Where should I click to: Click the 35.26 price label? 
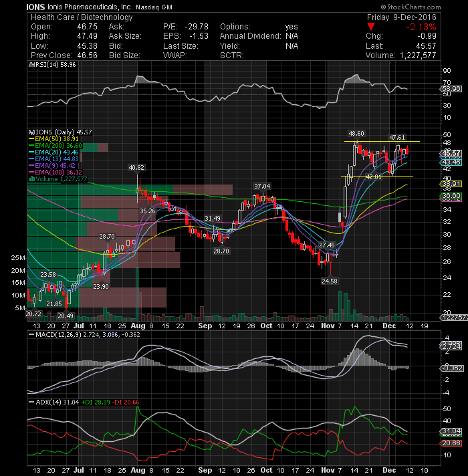coord(148,211)
